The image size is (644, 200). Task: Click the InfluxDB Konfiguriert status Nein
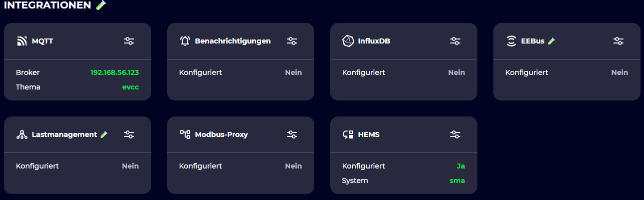pyautogui.click(x=456, y=72)
